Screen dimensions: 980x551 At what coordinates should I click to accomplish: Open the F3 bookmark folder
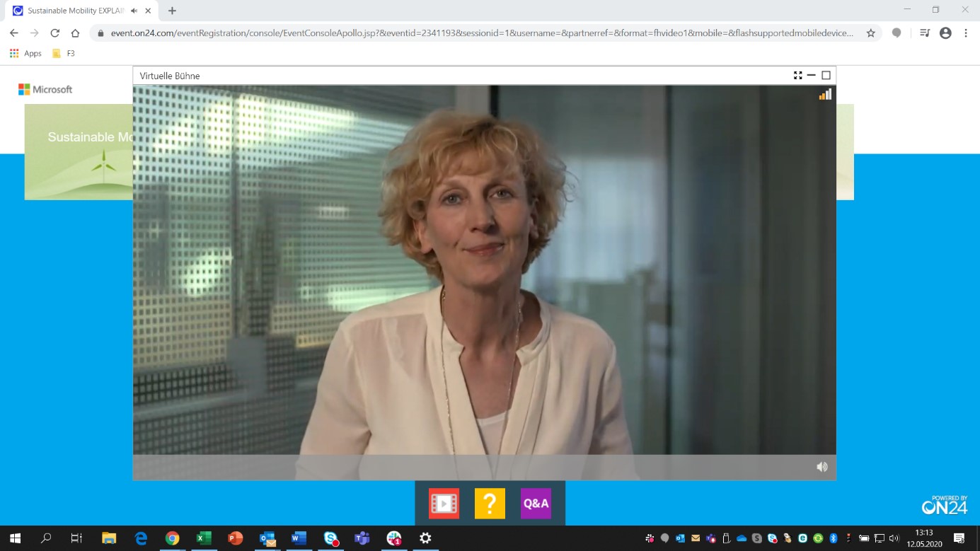pos(62,53)
